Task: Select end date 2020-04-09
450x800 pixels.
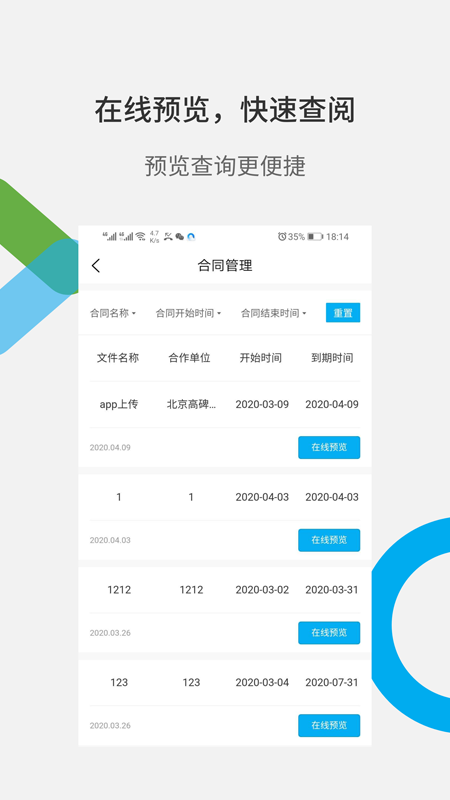Action: [x=332, y=405]
